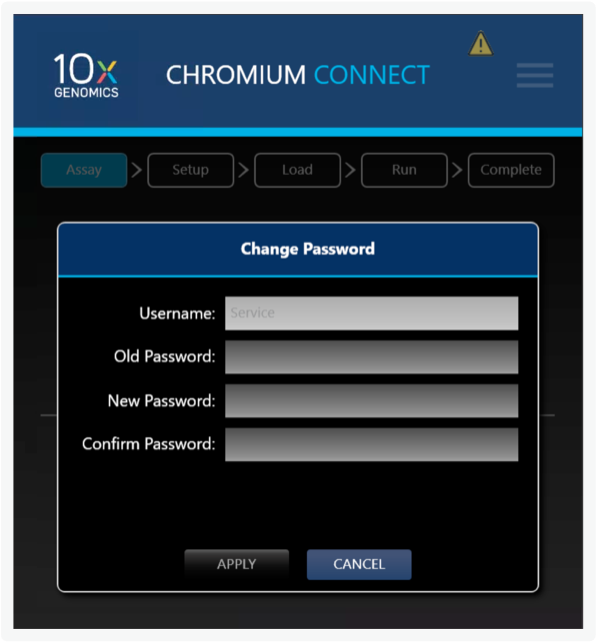
Task: Go to the Setup step
Action: (191, 170)
